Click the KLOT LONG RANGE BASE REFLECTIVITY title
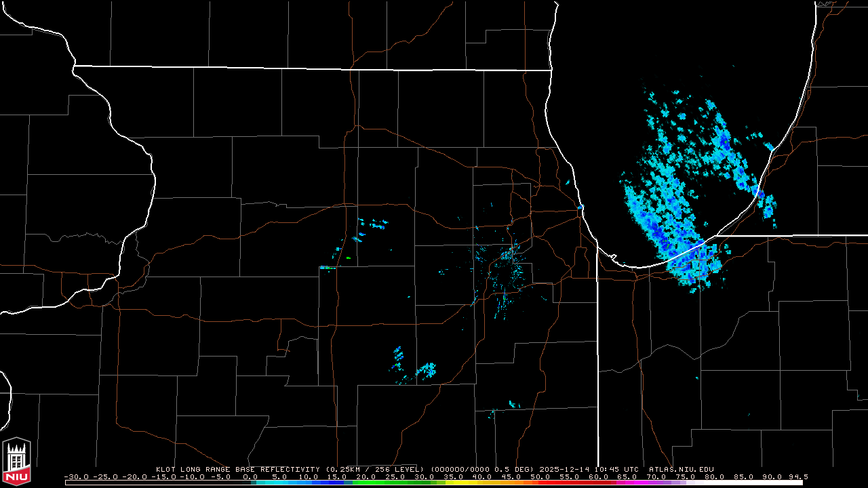 coord(237,469)
